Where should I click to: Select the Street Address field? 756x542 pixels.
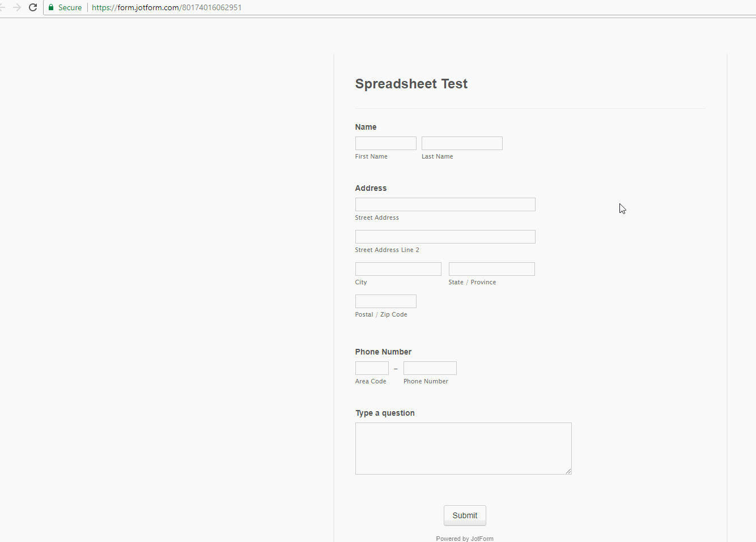click(445, 204)
